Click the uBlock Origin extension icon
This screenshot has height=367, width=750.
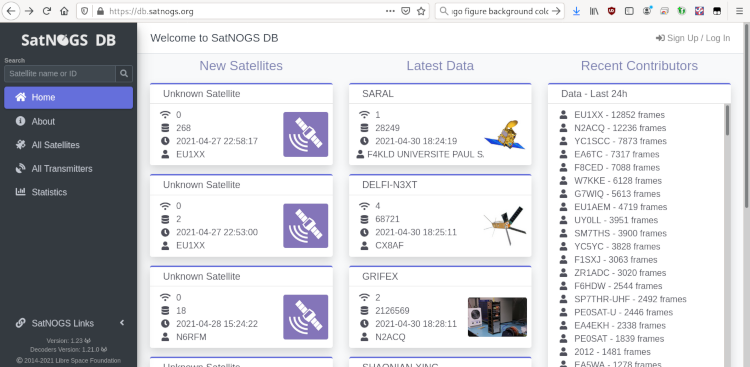[612, 11]
